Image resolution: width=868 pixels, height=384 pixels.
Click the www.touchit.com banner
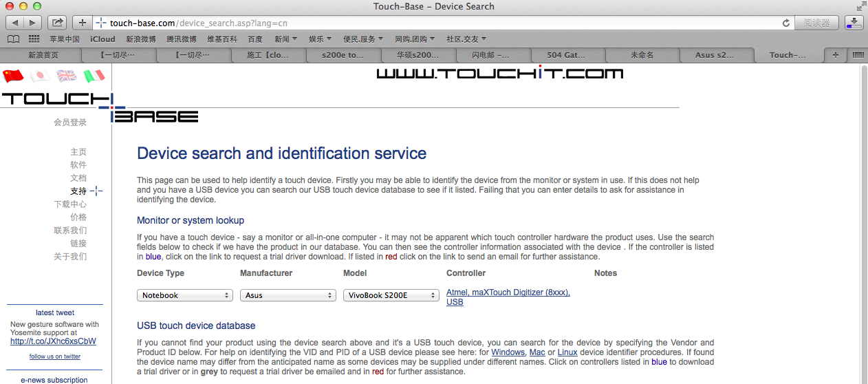(499, 73)
